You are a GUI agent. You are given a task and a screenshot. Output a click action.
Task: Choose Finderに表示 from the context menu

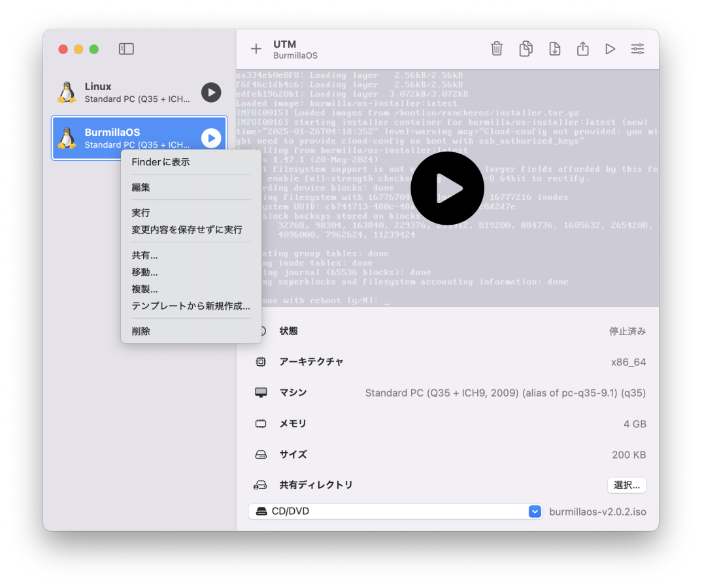click(x=161, y=162)
